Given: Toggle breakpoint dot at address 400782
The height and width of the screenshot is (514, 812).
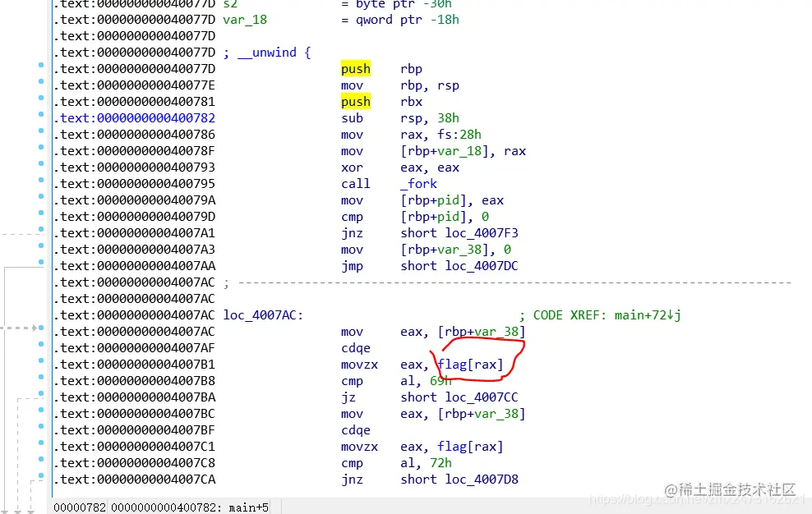Looking at the screenshot, I should tap(41, 114).
